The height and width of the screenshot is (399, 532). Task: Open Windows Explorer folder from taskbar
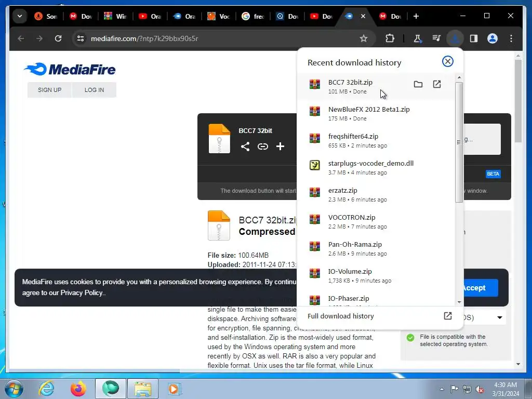pos(142,389)
